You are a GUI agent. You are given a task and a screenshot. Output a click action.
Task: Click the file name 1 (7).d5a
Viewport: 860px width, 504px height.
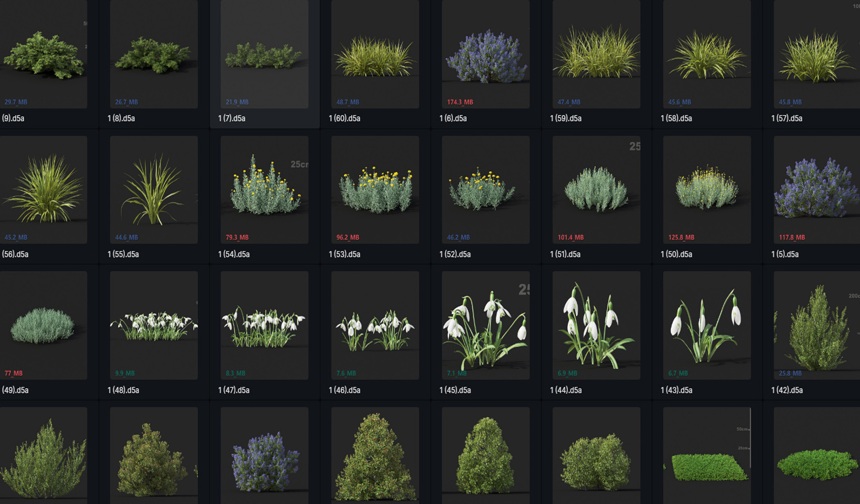pyautogui.click(x=232, y=118)
